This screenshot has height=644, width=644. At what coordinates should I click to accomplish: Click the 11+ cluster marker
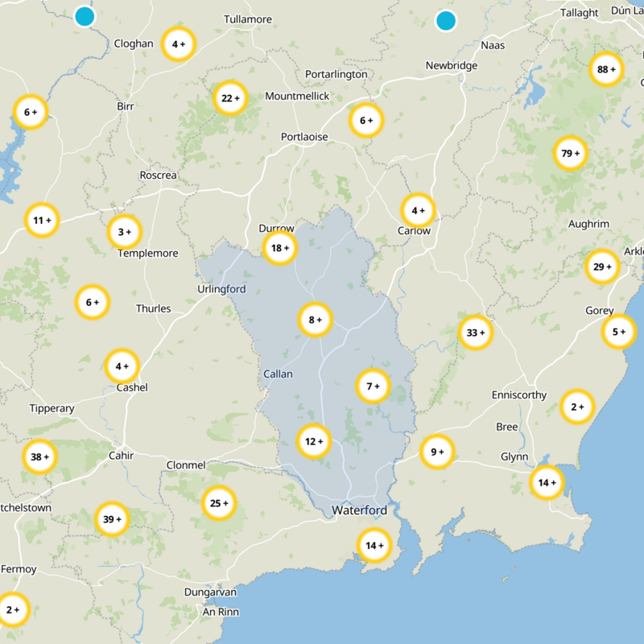[x=42, y=220]
